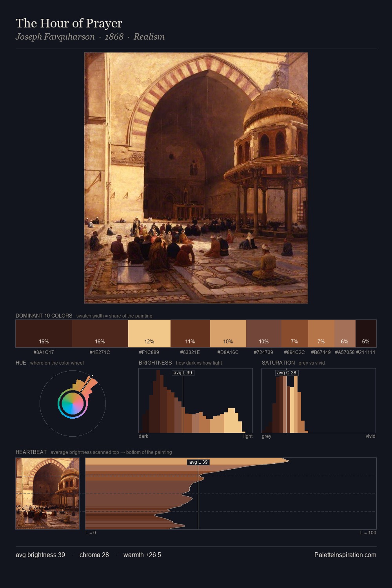Click the hex label #3A1C17

point(44,352)
